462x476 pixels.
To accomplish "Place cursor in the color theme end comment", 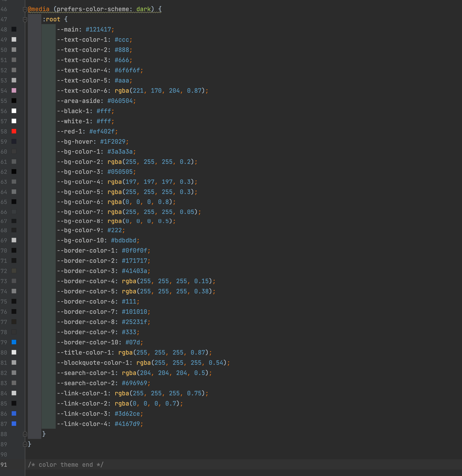I will point(66,465).
